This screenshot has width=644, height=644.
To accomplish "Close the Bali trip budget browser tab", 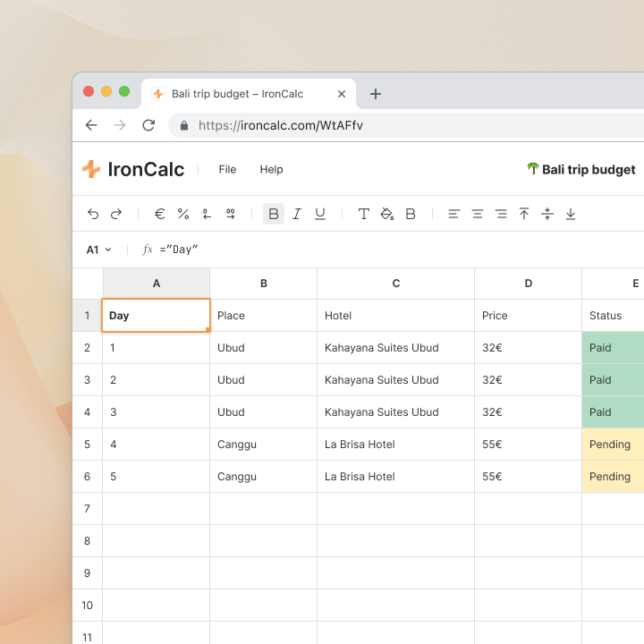I will tap(342, 94).
